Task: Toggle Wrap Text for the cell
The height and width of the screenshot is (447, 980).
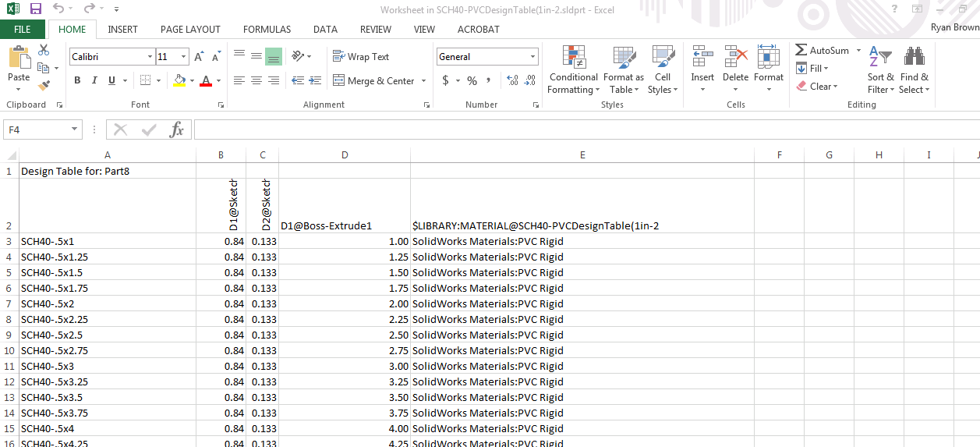Action: click(360, 57)
